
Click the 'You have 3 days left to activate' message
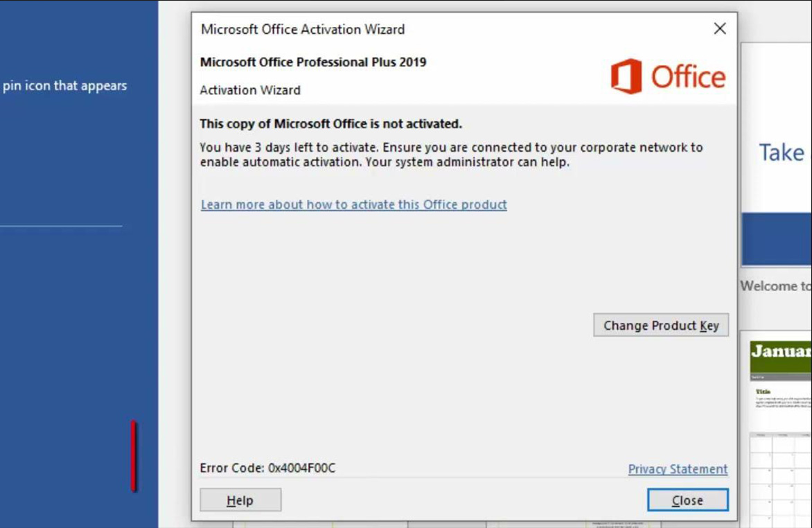pyautogui.click(x=451, y=155)
